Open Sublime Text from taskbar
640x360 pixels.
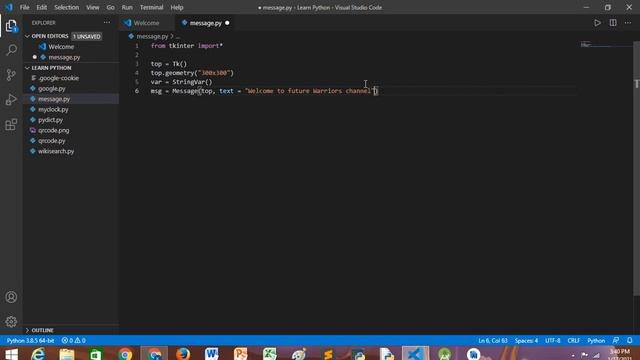pyautogui.click(x=328, y=354)
